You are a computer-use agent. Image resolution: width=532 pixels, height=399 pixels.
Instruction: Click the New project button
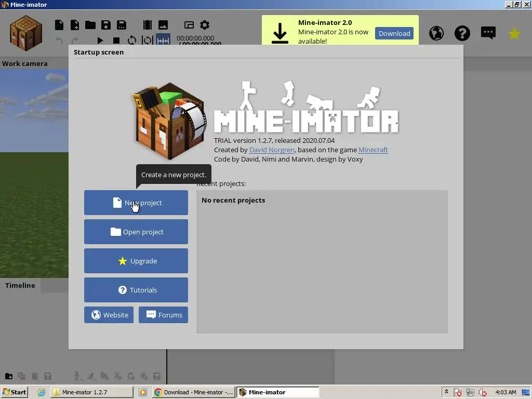(136, 203)
